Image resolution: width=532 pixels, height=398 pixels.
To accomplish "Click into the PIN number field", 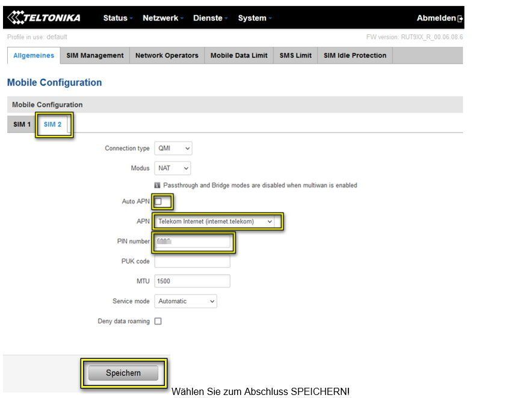I will pos(193,242).
